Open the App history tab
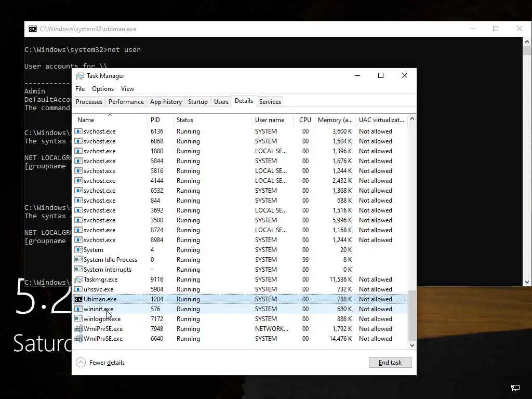This screenshot has width=532, height=399. click(166, 102)
